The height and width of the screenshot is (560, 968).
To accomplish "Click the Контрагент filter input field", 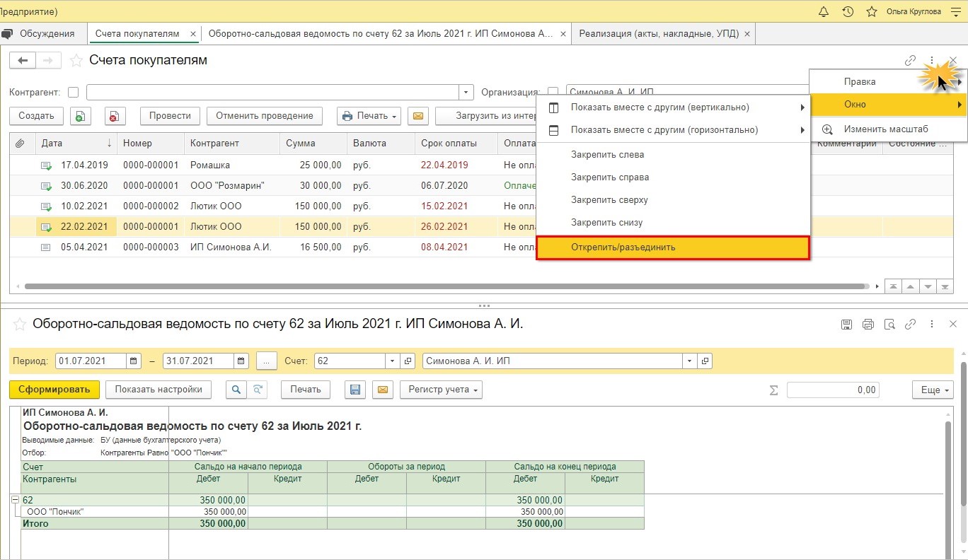I will coord(273,93).
